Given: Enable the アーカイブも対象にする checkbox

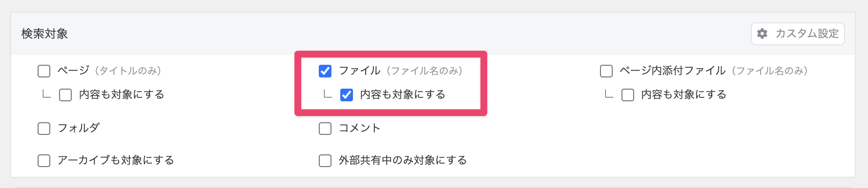Looking at the screenshot, I should pyautogui.click(x=44, y=161).
